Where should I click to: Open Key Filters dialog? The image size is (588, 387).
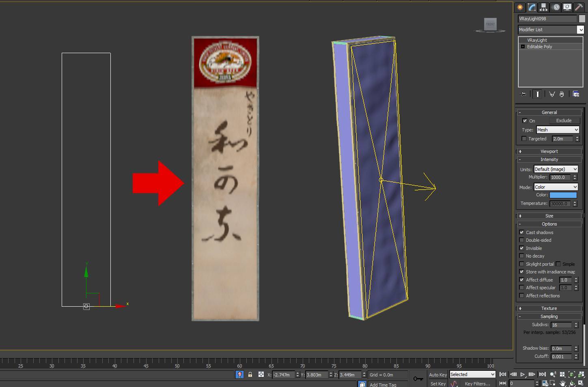pyautogui.click(x=477, y=384)
